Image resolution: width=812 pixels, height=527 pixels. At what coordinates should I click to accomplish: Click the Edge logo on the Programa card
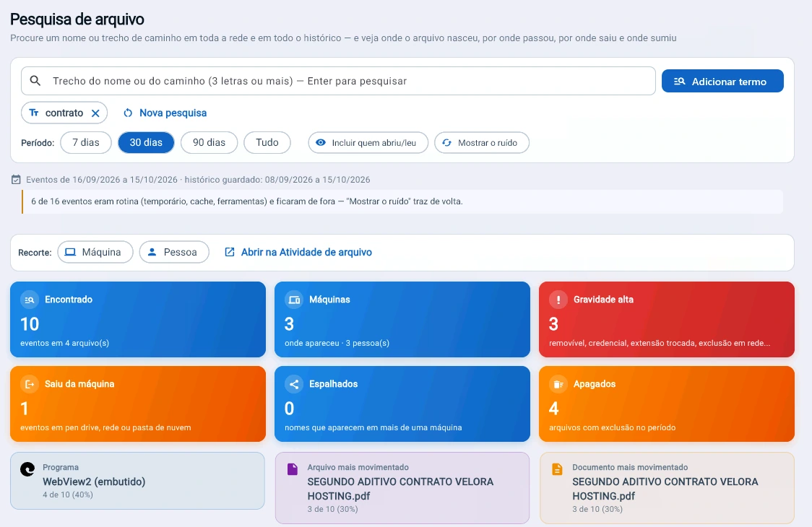tap(27, 469)
